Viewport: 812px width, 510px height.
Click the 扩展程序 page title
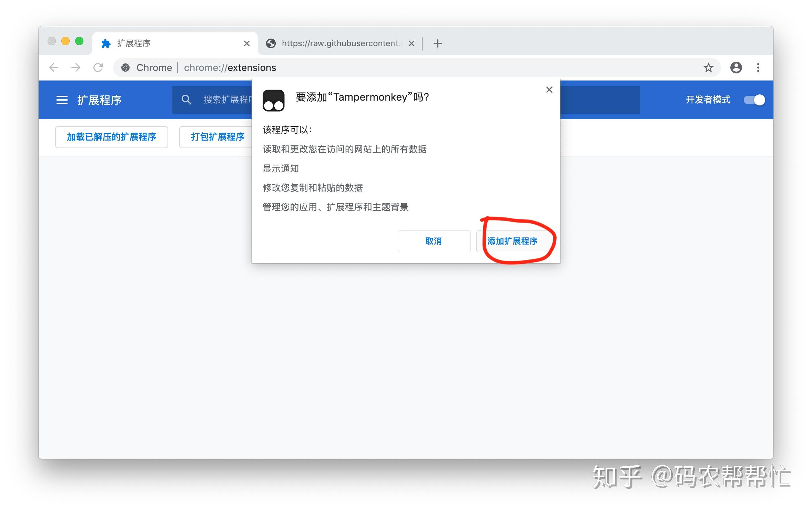coord(99,100)
